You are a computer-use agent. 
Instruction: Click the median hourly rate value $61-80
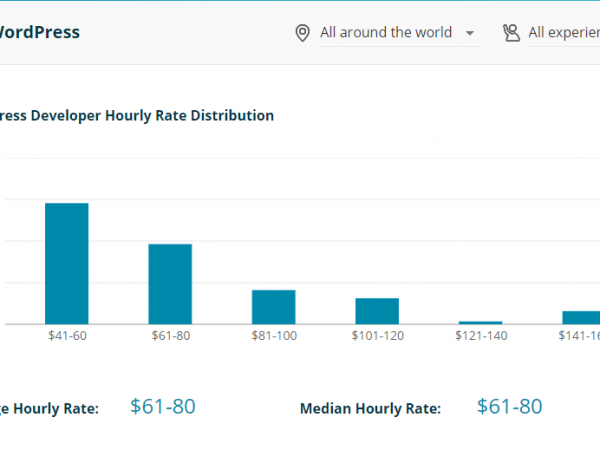(509, 406)
